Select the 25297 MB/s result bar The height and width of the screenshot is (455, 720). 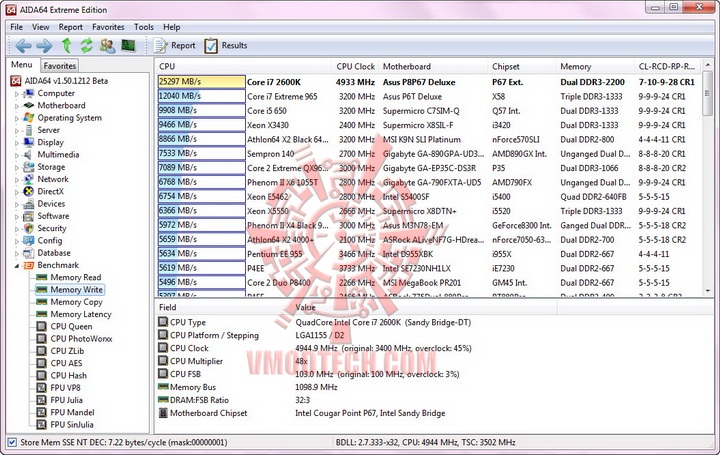pyautogui.click(x=201, y=82)
